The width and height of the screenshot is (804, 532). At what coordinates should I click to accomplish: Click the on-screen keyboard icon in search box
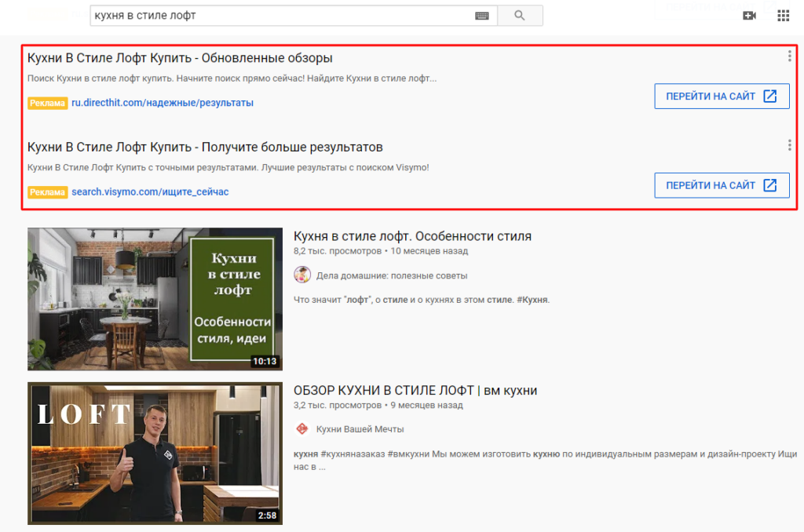point(482,16)
